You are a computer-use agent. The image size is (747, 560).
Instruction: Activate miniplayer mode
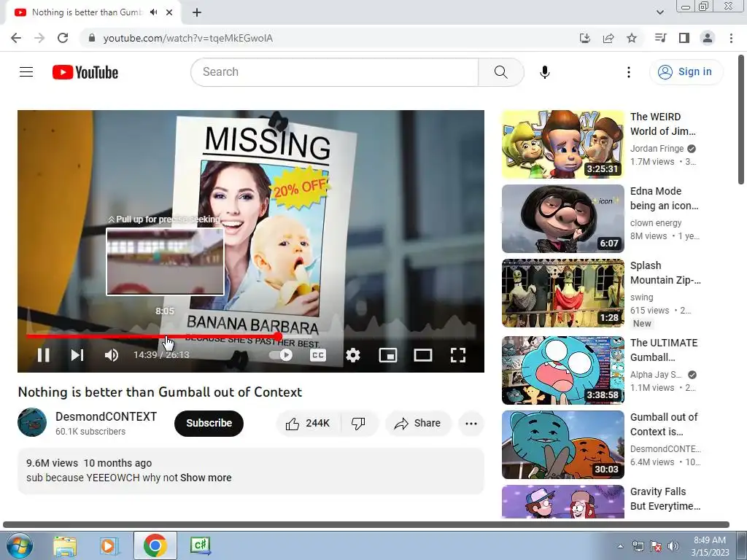pyautogui.click(x=388, y=355)
